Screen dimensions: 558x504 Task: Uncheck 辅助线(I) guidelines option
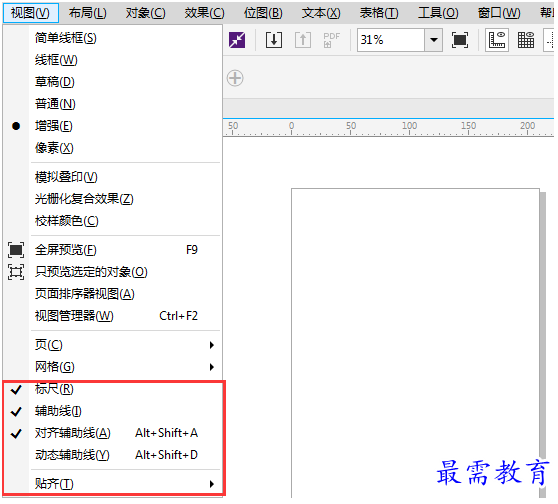pos(112,411)
